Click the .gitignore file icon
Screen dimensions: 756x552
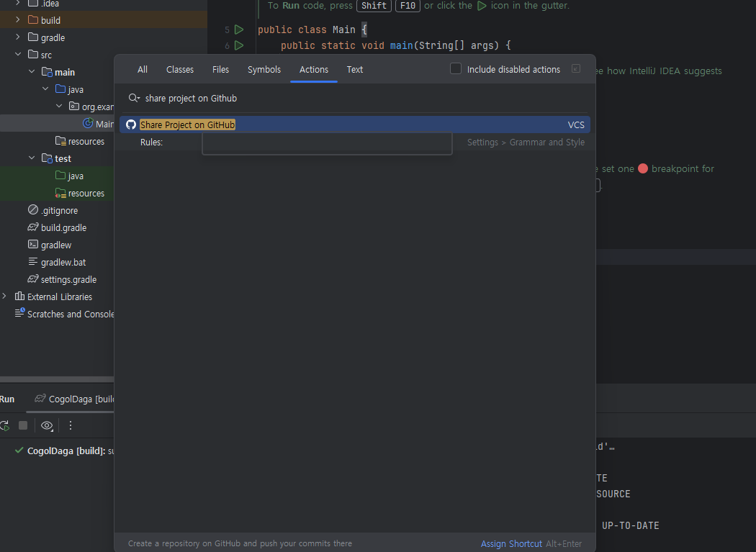pos(33,209)
